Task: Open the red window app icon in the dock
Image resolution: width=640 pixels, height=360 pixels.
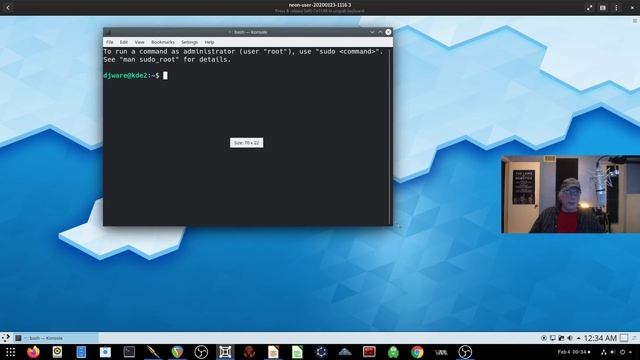Action: coord(369,352)
